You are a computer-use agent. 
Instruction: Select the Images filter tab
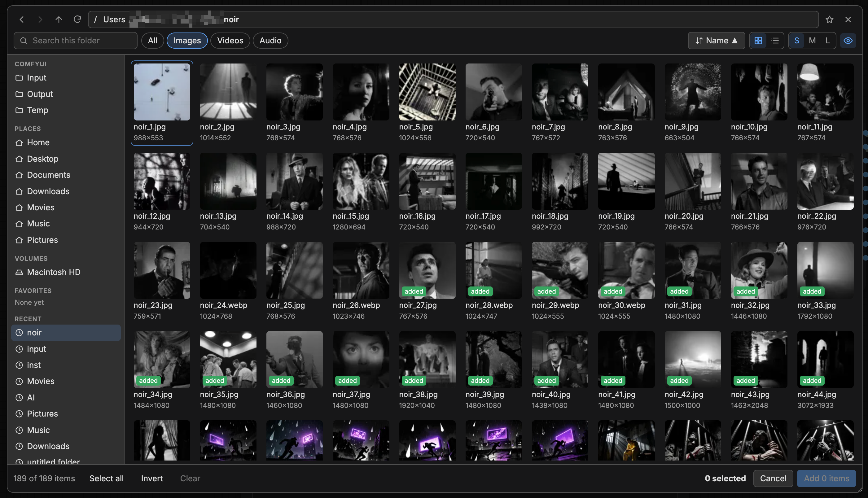[x=187, y=41]
